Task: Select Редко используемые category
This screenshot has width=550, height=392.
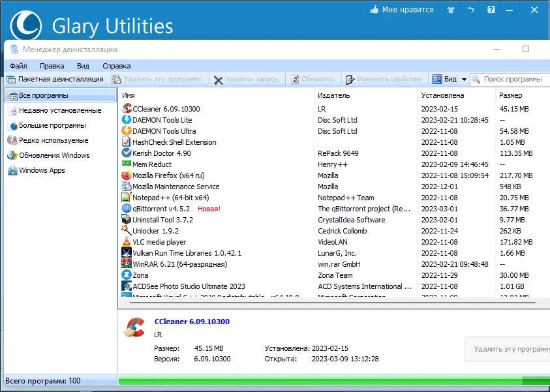Action: tap(60, 140)
